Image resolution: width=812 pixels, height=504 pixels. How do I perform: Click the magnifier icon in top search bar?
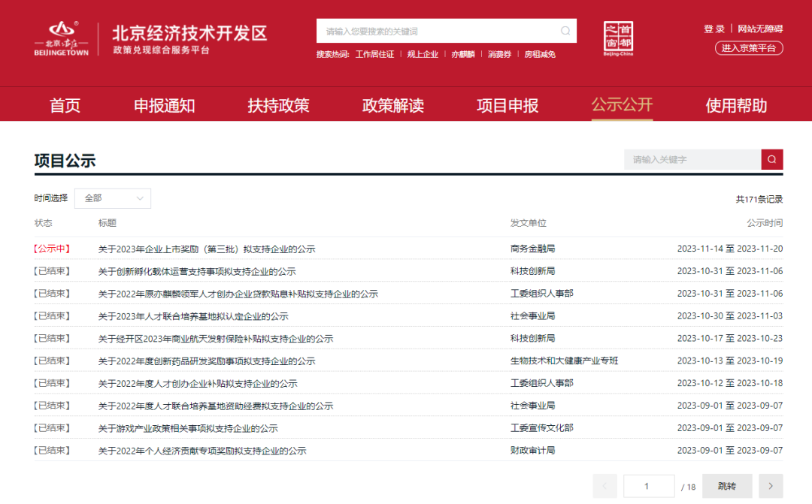point(565,31)
